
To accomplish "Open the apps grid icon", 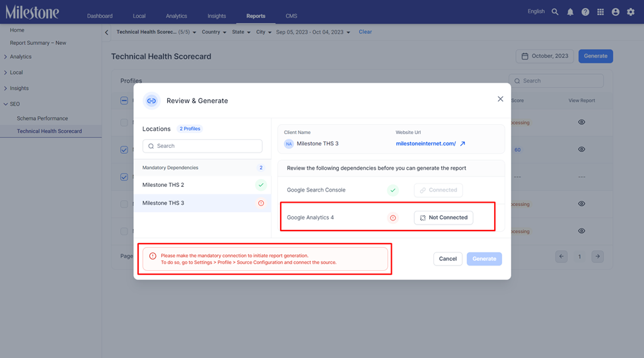I will click(x=600, y=12).
